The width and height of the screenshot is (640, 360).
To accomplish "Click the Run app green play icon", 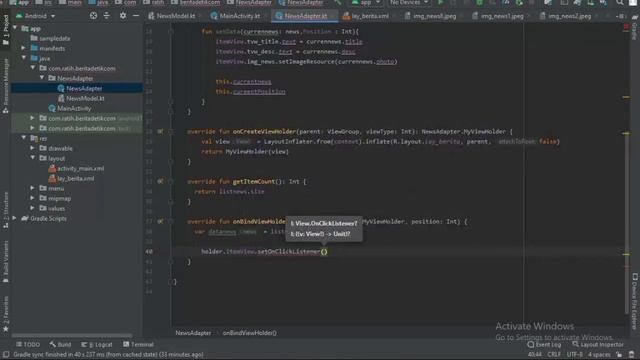I will (440, 2).
